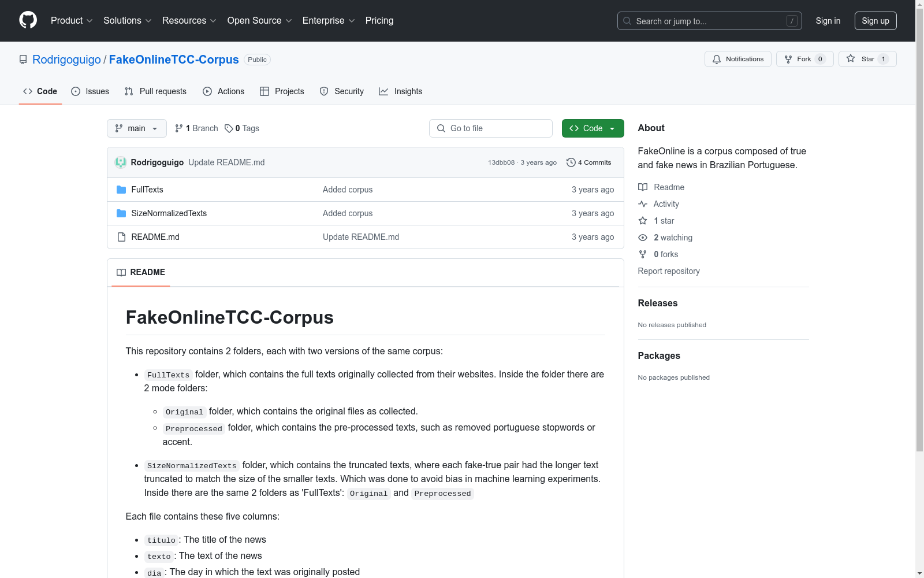This screenshot has width=924, height=578.
Task: Open the README.md file
Action: [x=155, y=237]
